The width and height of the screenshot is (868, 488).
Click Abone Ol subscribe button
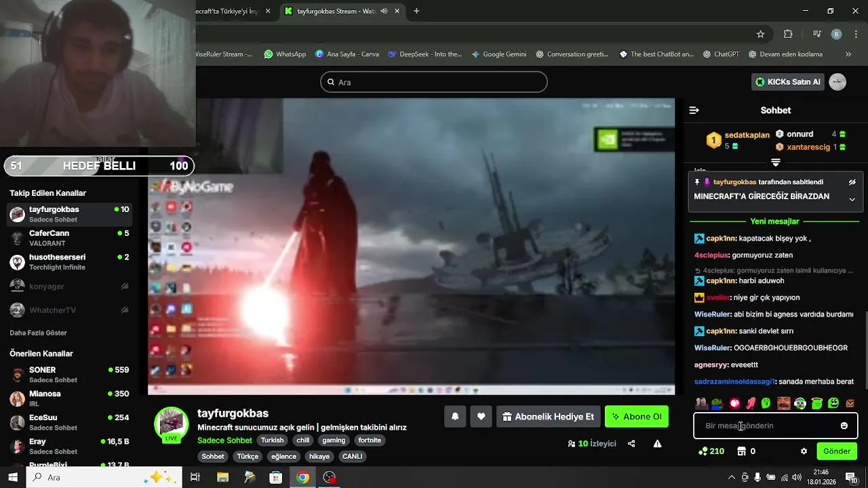pyautogui.click(x=637, y=416)
